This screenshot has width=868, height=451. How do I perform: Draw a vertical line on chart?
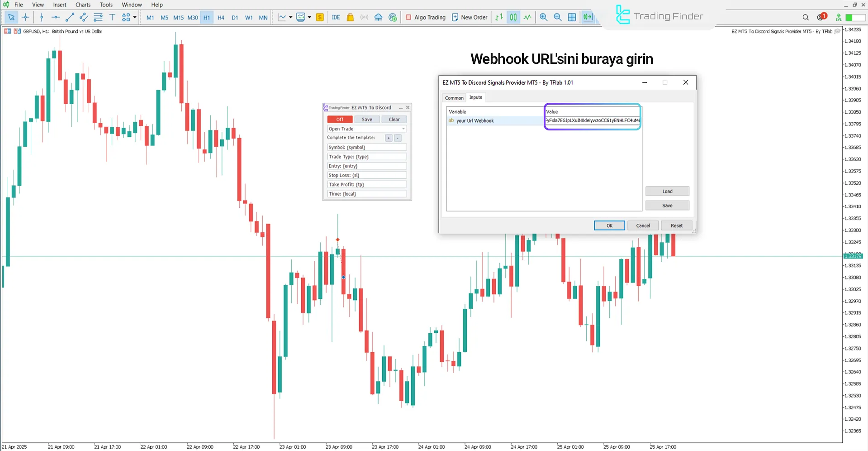pos(42,17)
